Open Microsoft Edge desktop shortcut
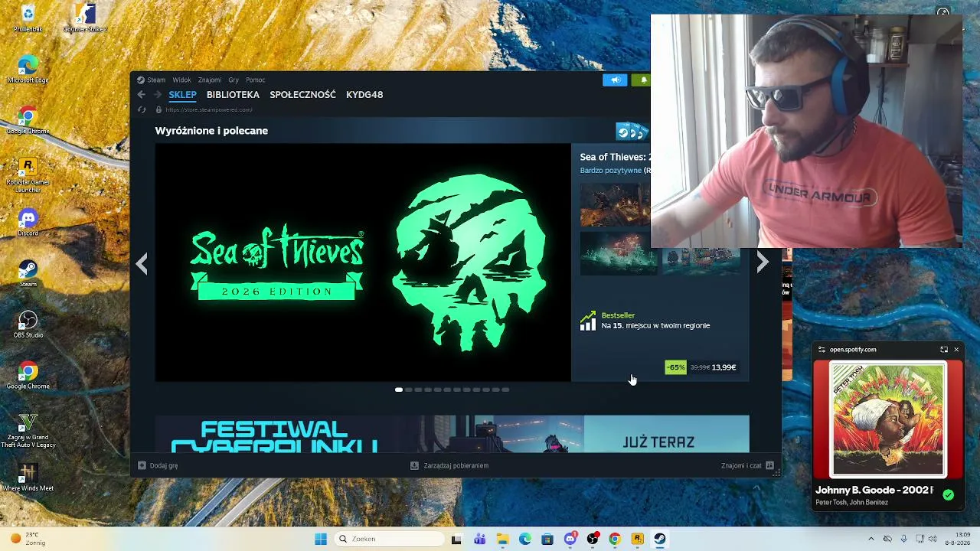Viewport: 980px width, 551px height. pos(28,69)
